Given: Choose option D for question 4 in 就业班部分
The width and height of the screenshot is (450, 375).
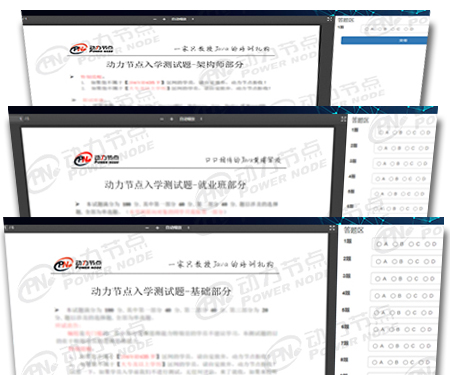Looking at the screenshot, I should [423, 179].
